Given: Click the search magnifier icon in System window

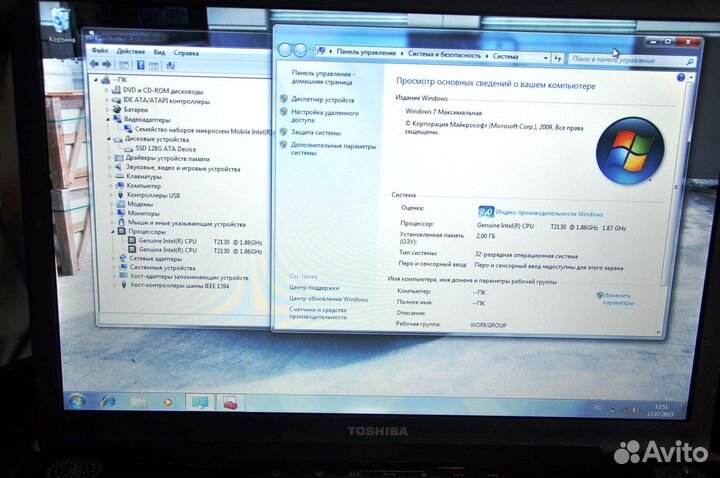Looking at the screenshot, I should [x=690, y=62].
